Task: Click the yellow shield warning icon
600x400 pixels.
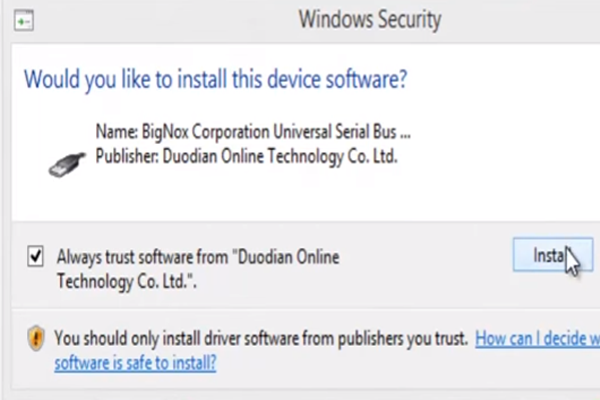Action: click(36, 339)
